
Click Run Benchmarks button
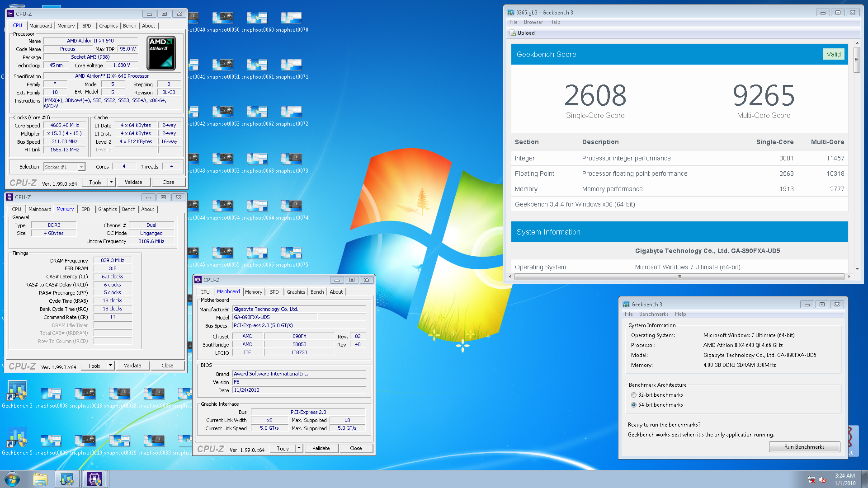point(804,447)
